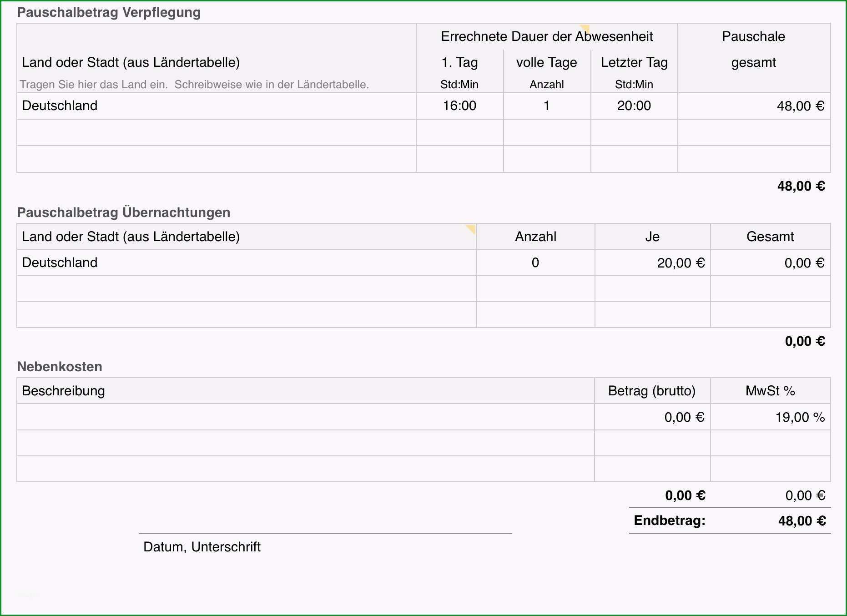The height and width of the screenshot is (616, 847).
Task: Click the Pauschale header cell
Action: pyautogui.click(x=754, y=36)
